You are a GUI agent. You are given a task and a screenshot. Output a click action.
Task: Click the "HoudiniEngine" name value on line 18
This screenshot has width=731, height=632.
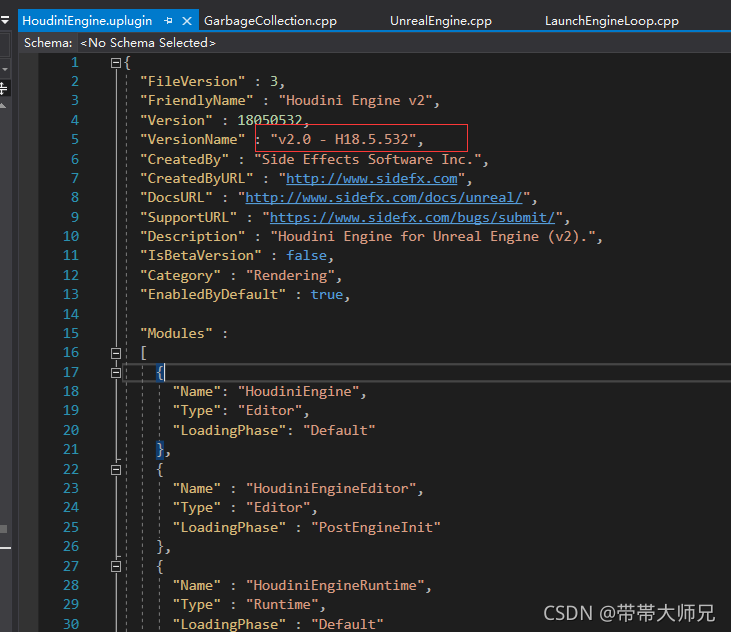pyautogui.click(x=298, y=392)
